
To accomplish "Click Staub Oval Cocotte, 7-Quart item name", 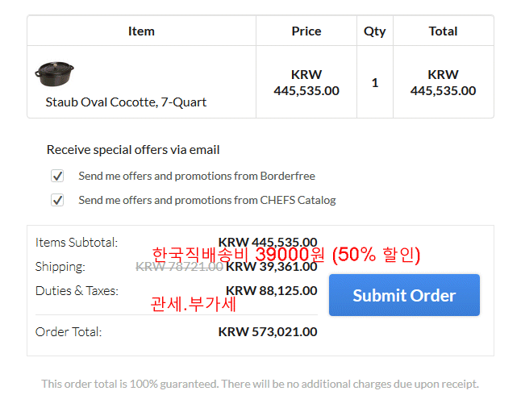I will pyautogui.click(x=126, y=102).
